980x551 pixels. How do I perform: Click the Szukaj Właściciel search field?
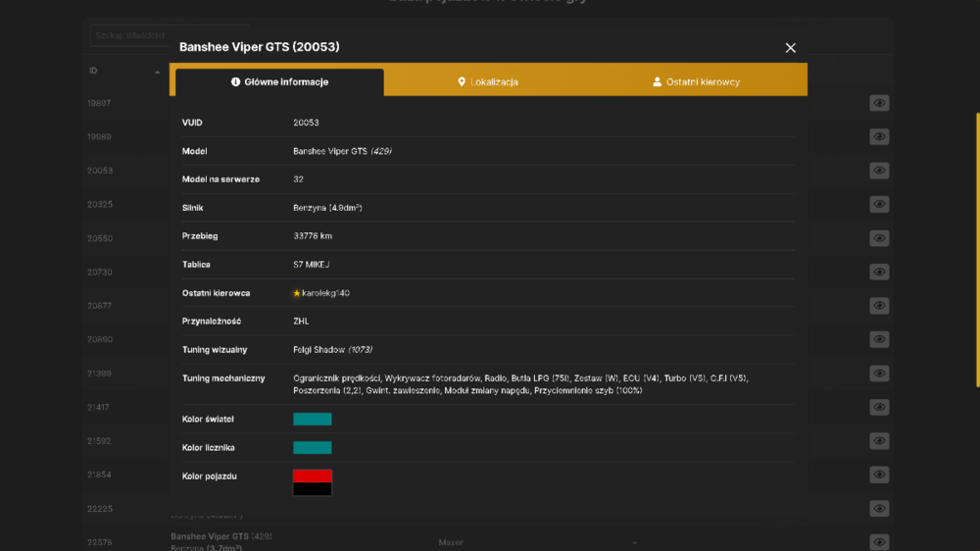click(x=170, y=35)
